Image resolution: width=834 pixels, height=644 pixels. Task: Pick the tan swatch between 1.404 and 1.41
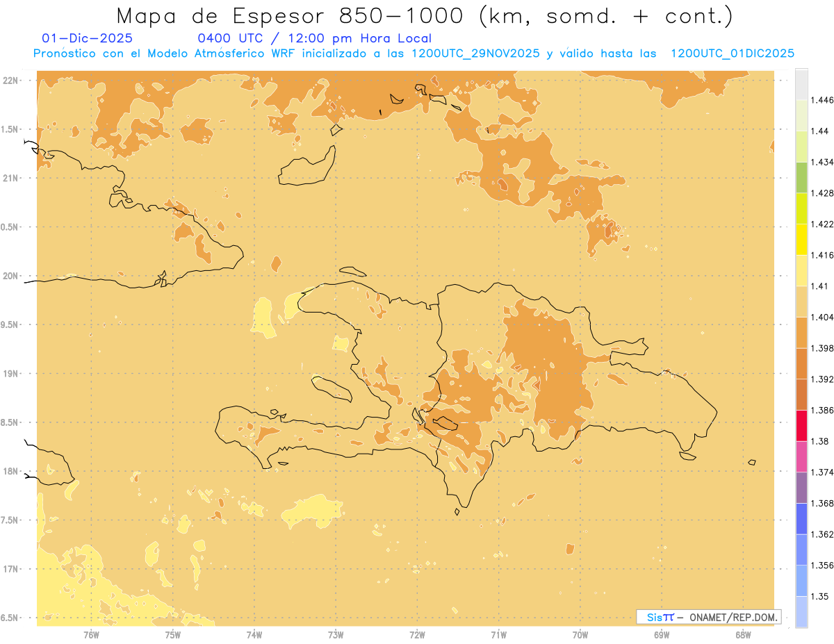801,302
